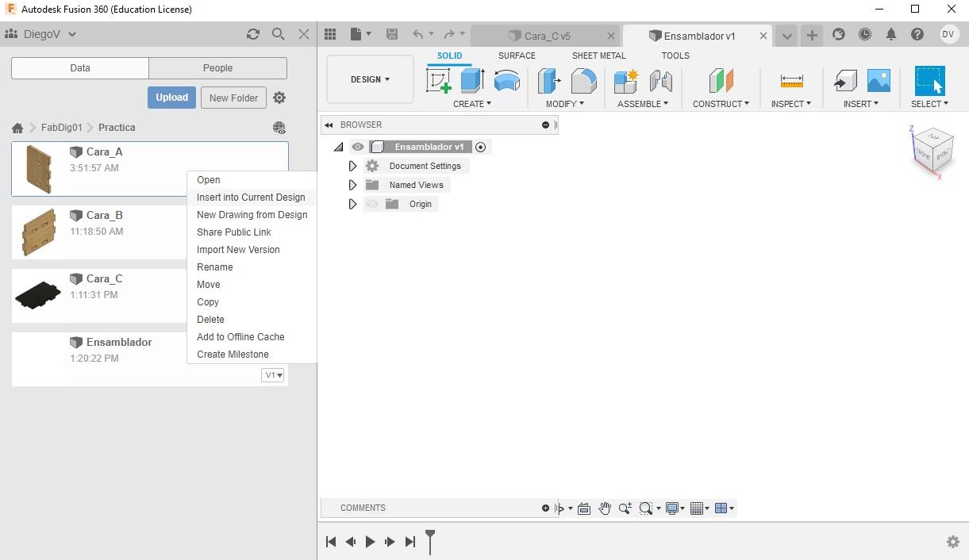Click the Upload button
Image resolution: width=969 pixels, height=560 pixels.
click(171, 98)
